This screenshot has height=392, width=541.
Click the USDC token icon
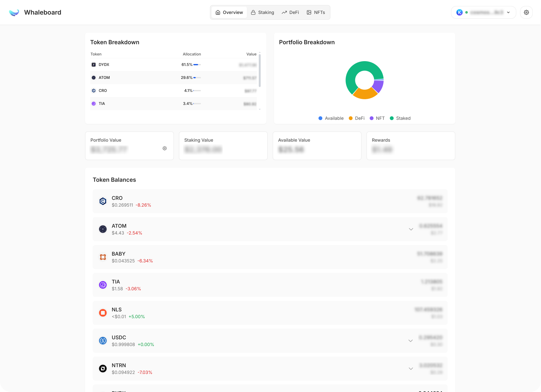[x=103, y=341]
